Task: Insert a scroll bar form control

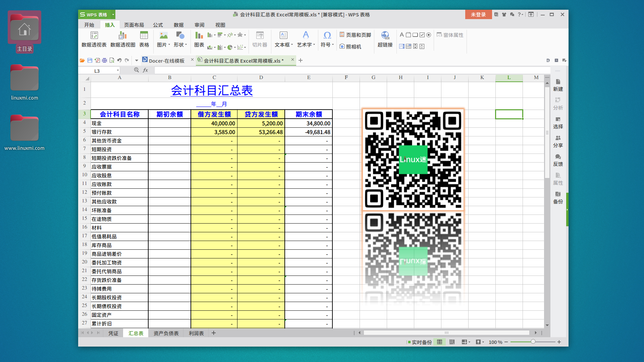Action: pyautogui.click(x=415, y=47)
